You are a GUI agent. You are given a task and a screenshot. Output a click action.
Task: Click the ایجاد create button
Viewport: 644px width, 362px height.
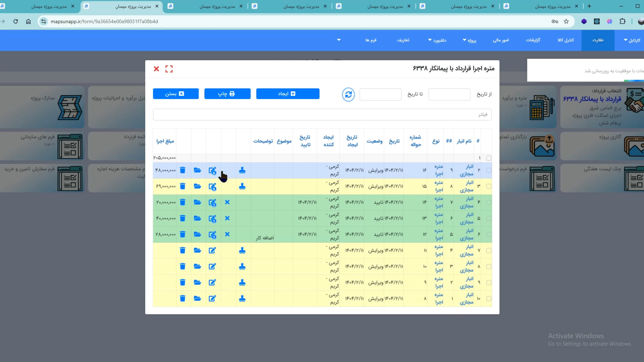click(x=287, y=94)
